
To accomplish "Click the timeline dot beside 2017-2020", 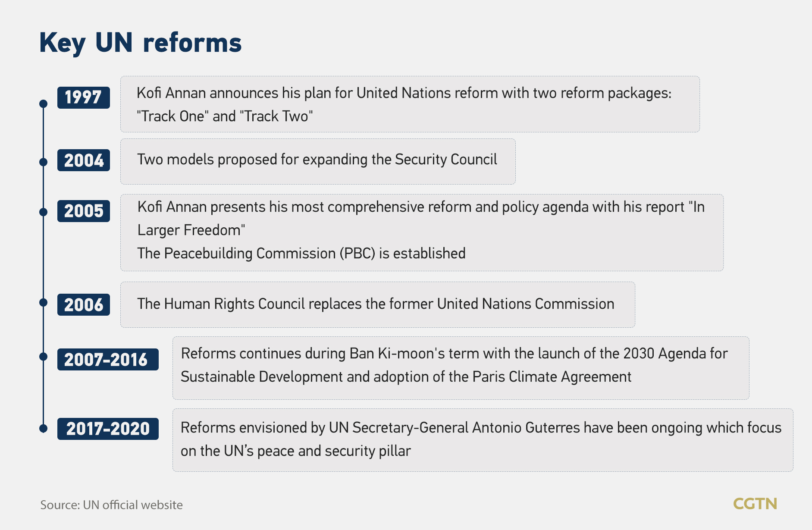I will [43, 428].
